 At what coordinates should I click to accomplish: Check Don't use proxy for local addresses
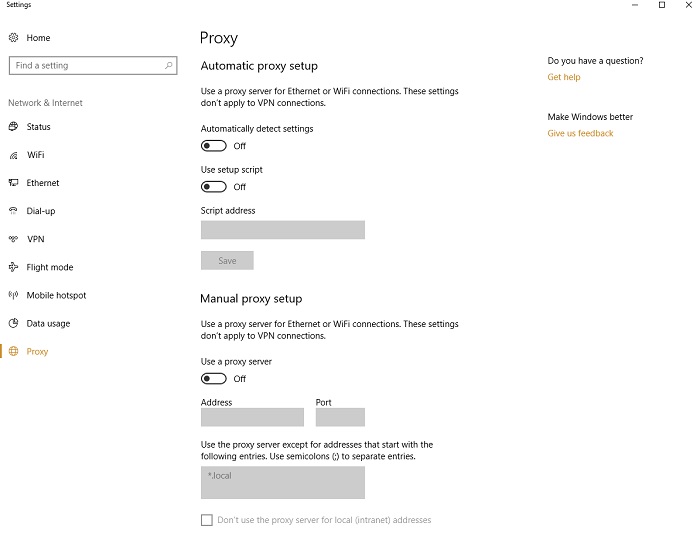coord(207,520)
